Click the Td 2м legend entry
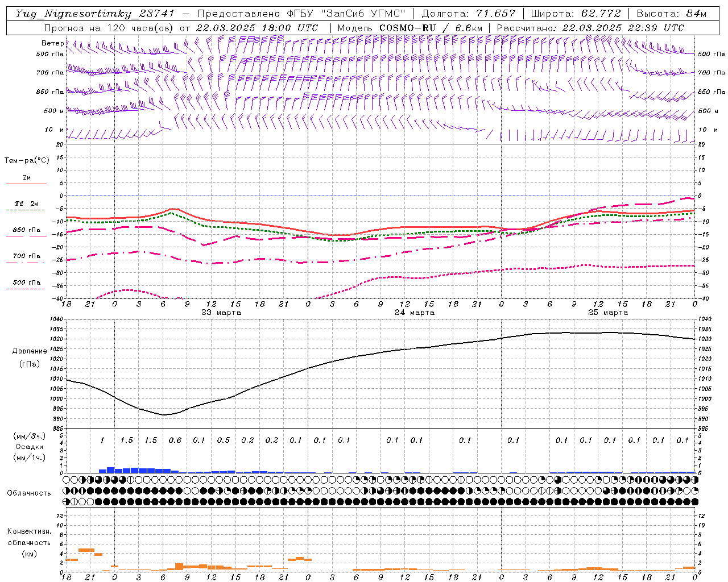Viewport: 728px width, 582px height. [27, 203]
